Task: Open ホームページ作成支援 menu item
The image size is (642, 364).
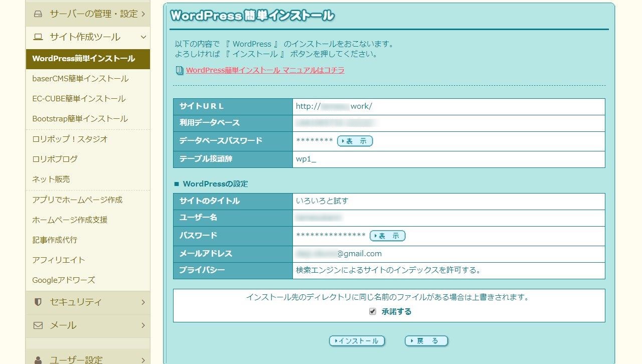Action: tap(88, 220)
